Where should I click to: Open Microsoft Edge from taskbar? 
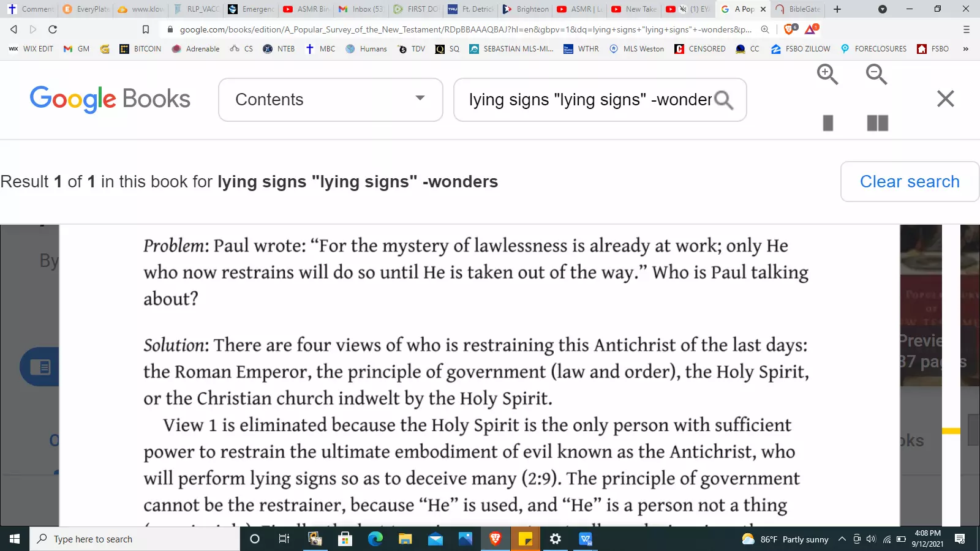coord(375,539)
